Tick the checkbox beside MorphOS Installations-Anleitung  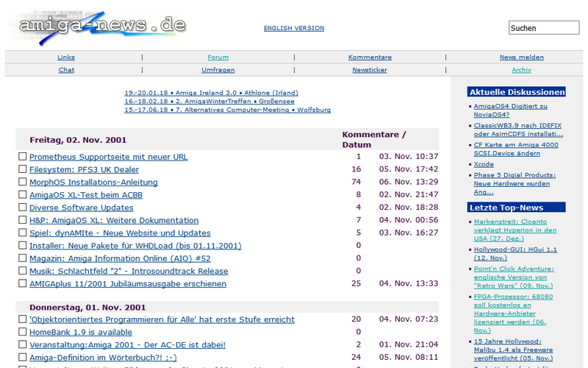tap(22, 182)
